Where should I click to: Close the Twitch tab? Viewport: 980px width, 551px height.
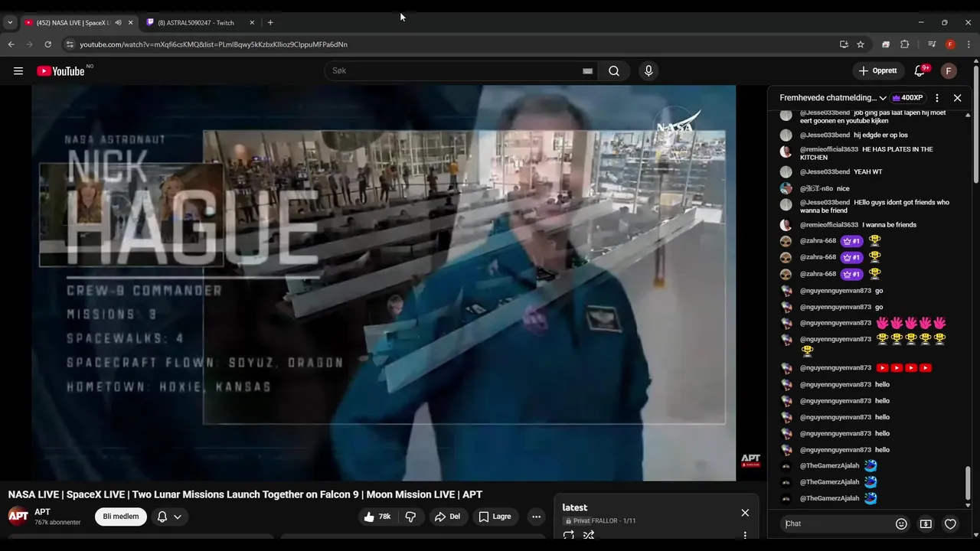(252, 22)
